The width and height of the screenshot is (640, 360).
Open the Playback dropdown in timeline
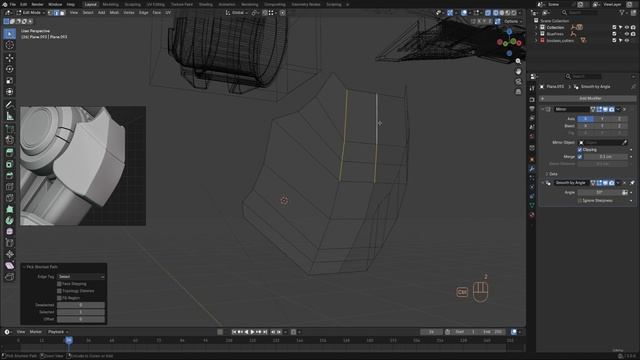point(57,332)
